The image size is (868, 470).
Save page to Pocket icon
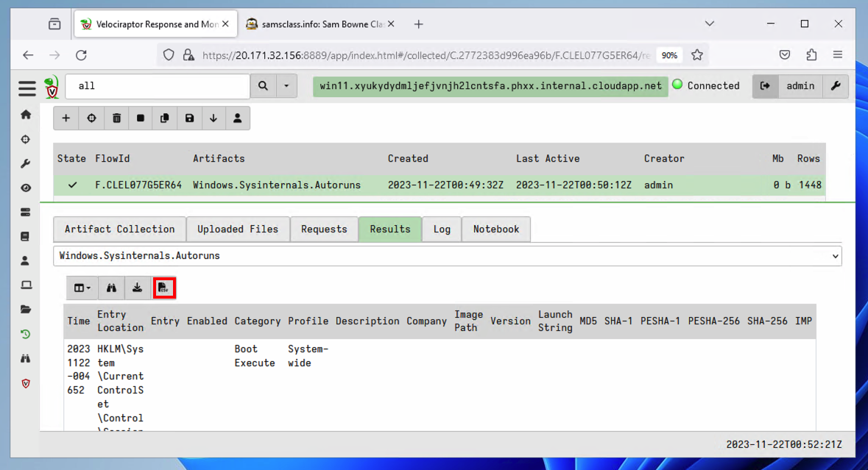[784, 54]
